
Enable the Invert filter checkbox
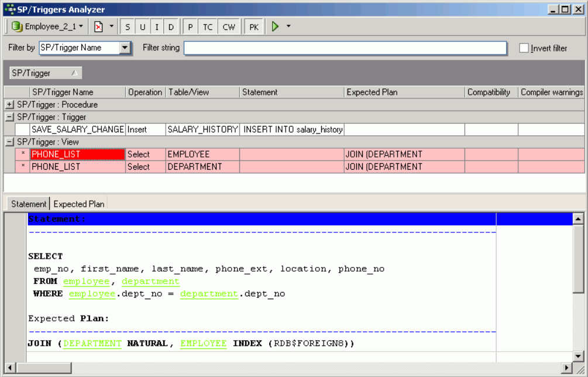[524, 48]
